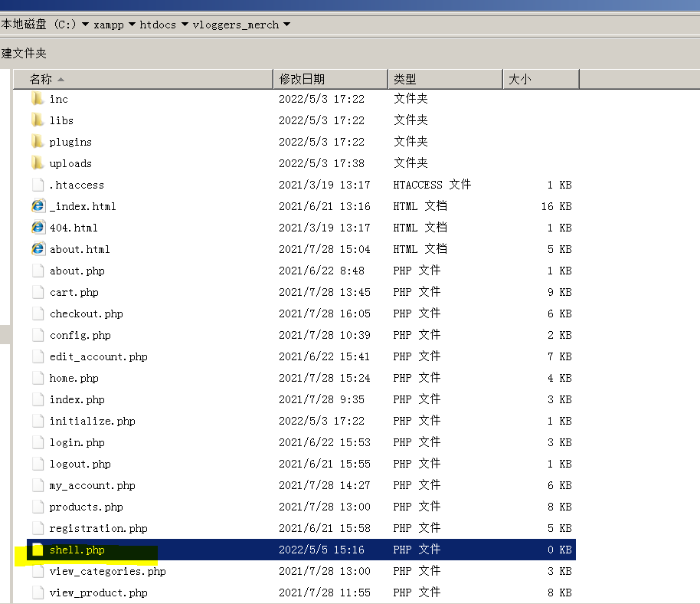700x604 pixels.
Task: Select the file name libs
Action: point(61,120)
